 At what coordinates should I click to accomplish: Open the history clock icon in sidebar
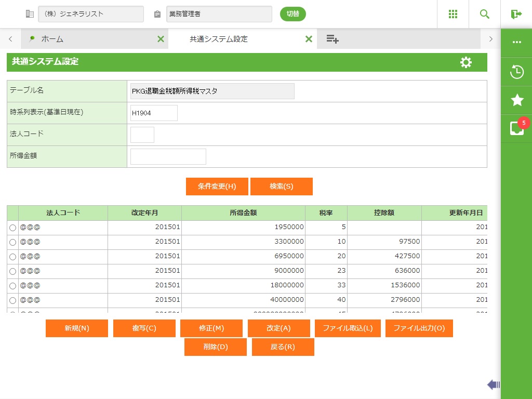[x=516, y=72]
